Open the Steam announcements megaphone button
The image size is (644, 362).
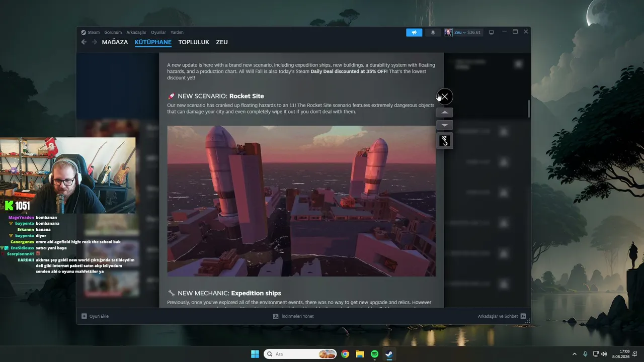tap(414, 33)
